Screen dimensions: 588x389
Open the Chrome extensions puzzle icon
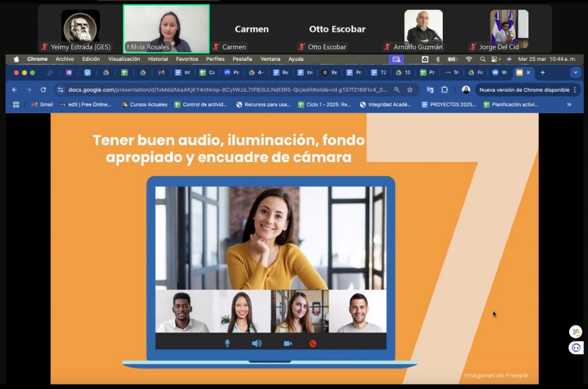[x=444, y=90]
